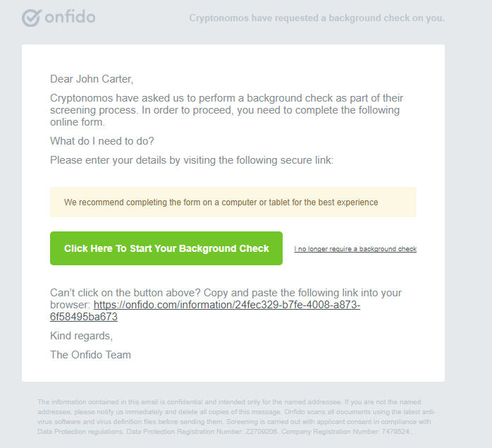Viewport: 492px width, 448px height.
Task: Click the header text about Cryptonomos background check request
Action: (x=316, y=18)
